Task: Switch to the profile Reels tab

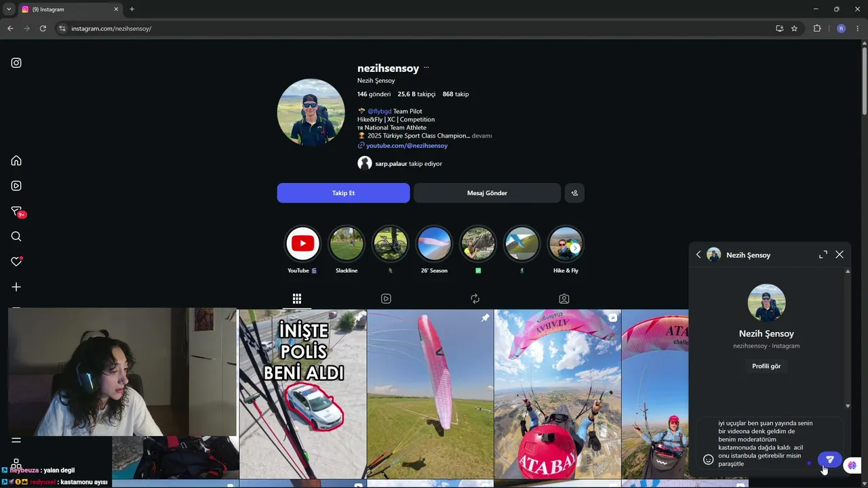Action: pos(386,299)
